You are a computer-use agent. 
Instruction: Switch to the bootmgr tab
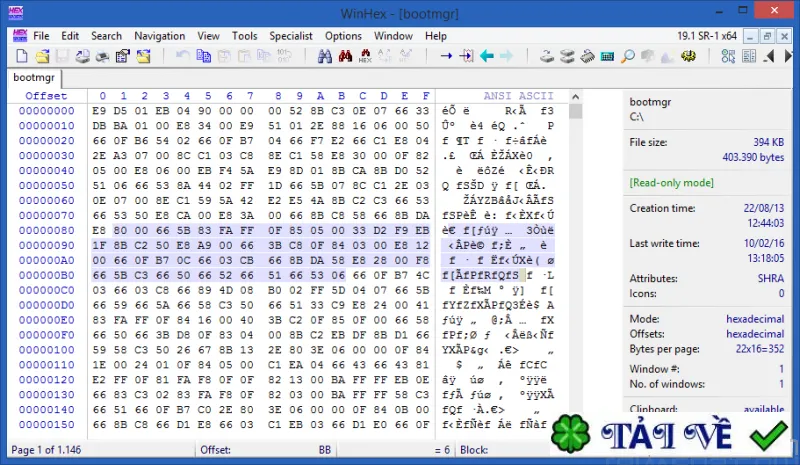(34, 78)
